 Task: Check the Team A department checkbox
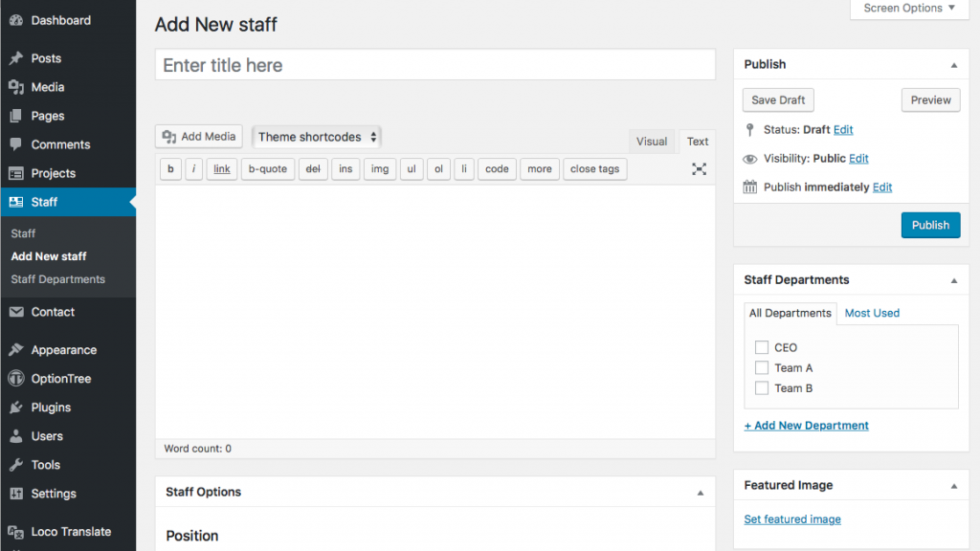[x=762, y=367]
